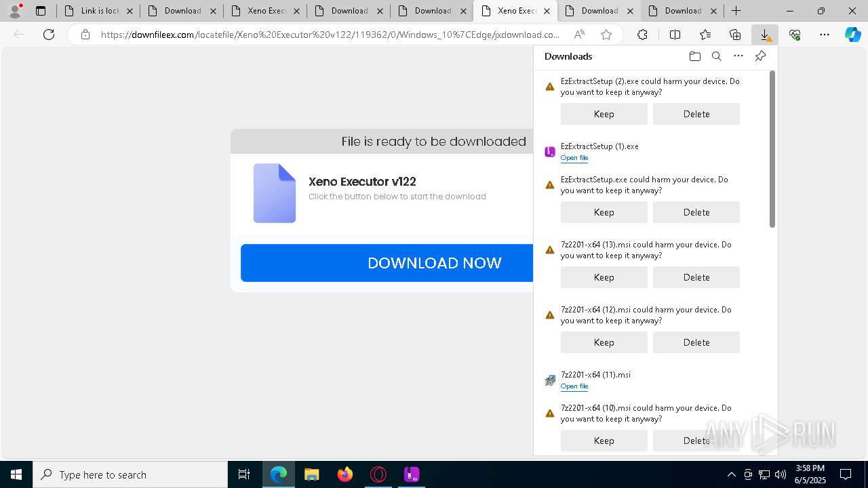This screenshot has width=868, height=488.
Task: Pin the Downloads panel
Action: click(x=760, y=56)
